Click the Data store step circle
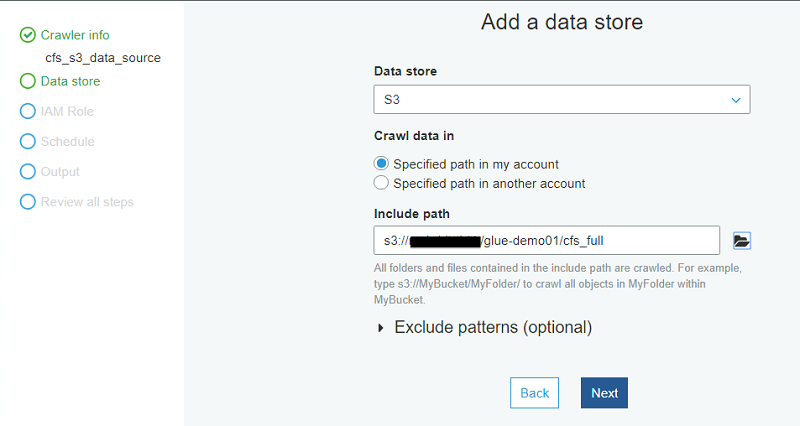Viewport: 800px width, 426px height. pyautogui.click(x=28, y=81)
